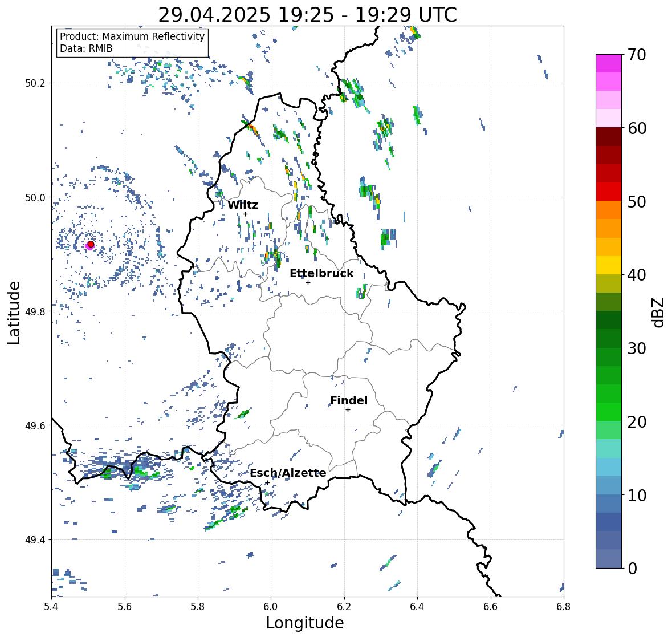Click the longitude tick label 6.6
This screenshot has height=637, width=672.
click(491, 606)
